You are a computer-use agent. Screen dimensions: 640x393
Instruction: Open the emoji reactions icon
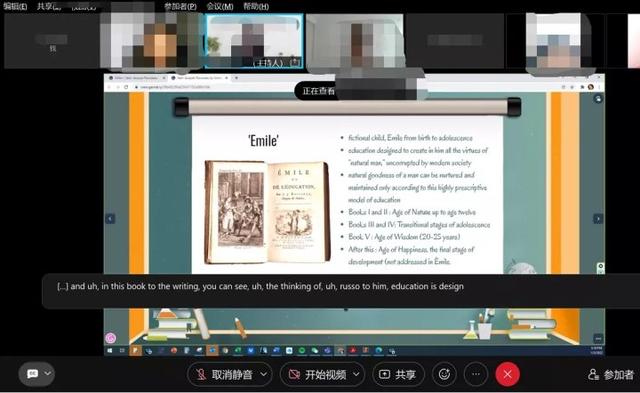(x=444, y=374)
